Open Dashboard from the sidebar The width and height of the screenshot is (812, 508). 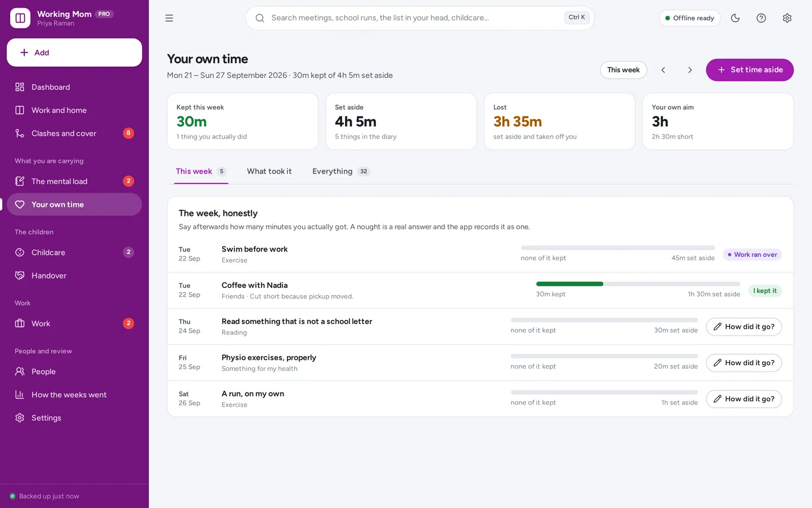point(74,87)
